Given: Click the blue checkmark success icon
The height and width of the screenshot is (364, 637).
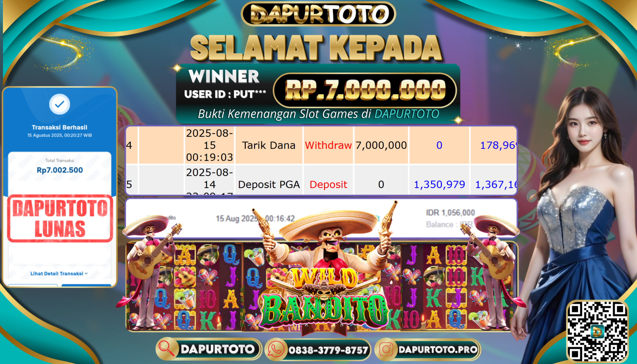Looking at the screenshot, I should click(59, 104).
